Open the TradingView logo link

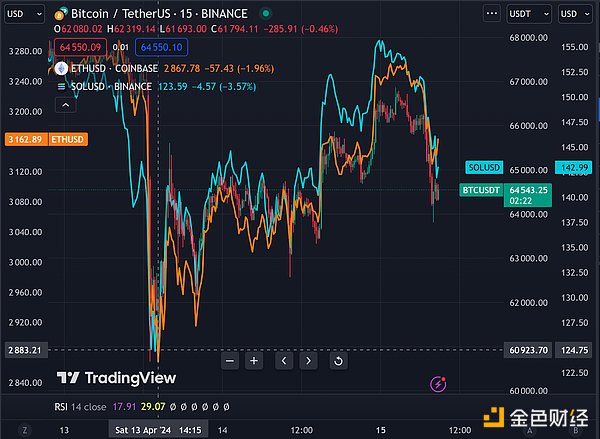(116, 378)
